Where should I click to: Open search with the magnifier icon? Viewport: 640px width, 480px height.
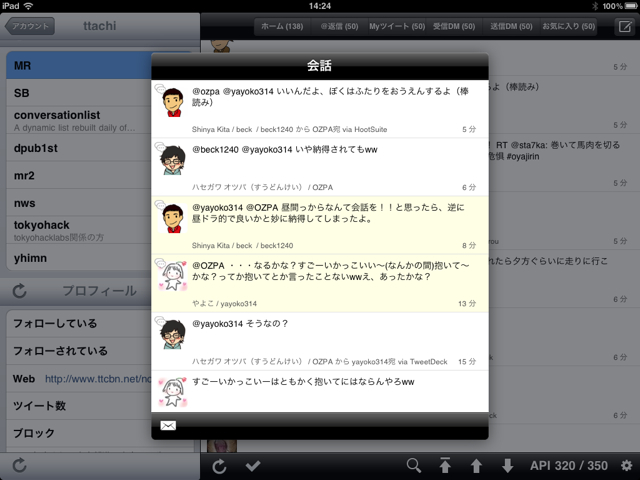click(413, 465)
